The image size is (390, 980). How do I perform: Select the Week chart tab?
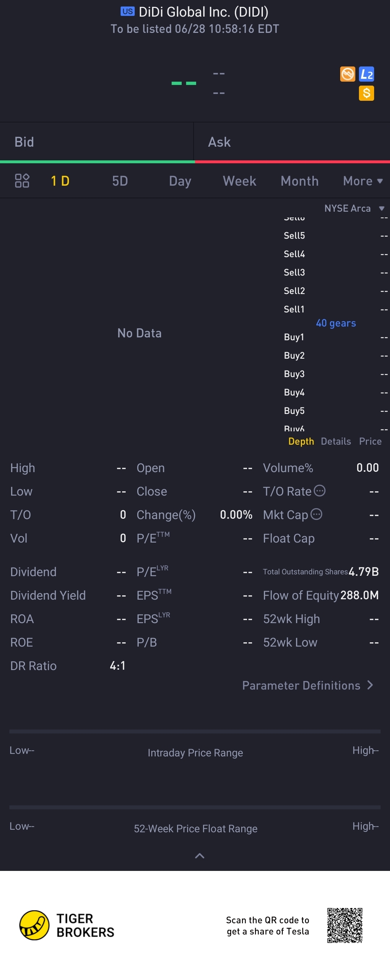(x=239, y=181)
